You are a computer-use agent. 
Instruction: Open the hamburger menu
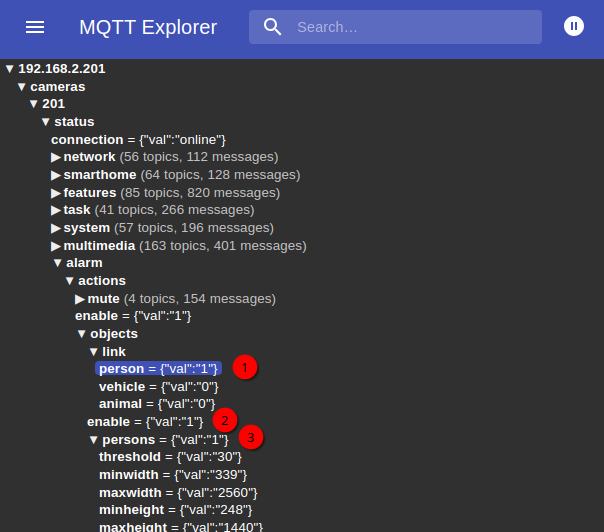(35, 27)
